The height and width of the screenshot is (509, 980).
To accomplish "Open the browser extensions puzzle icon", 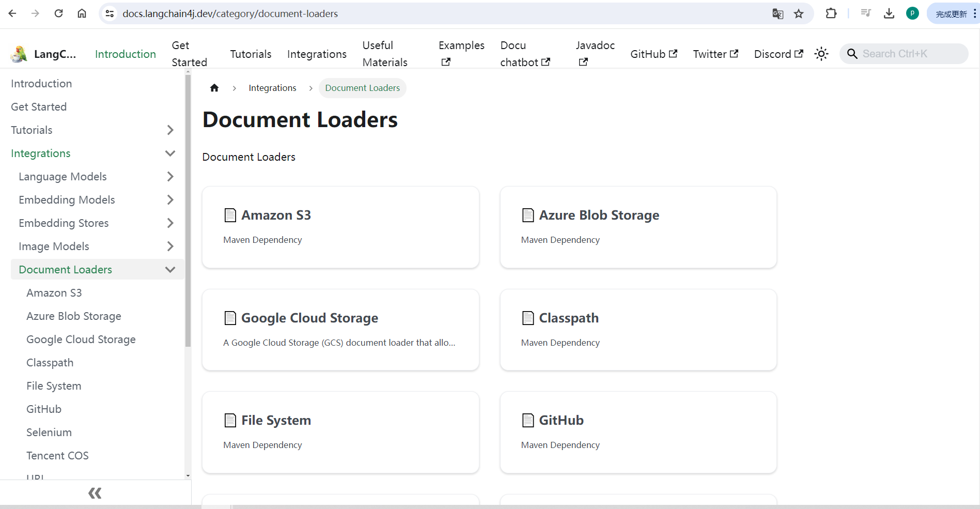I will (831, 13).
